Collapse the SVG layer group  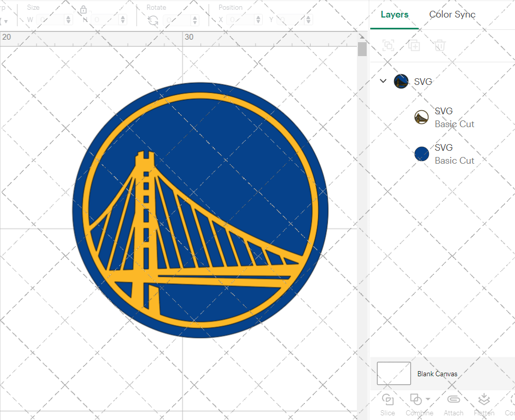click(383, 81)
